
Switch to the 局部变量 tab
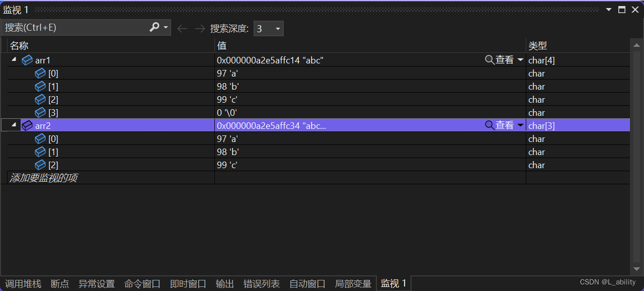[353, 283]
